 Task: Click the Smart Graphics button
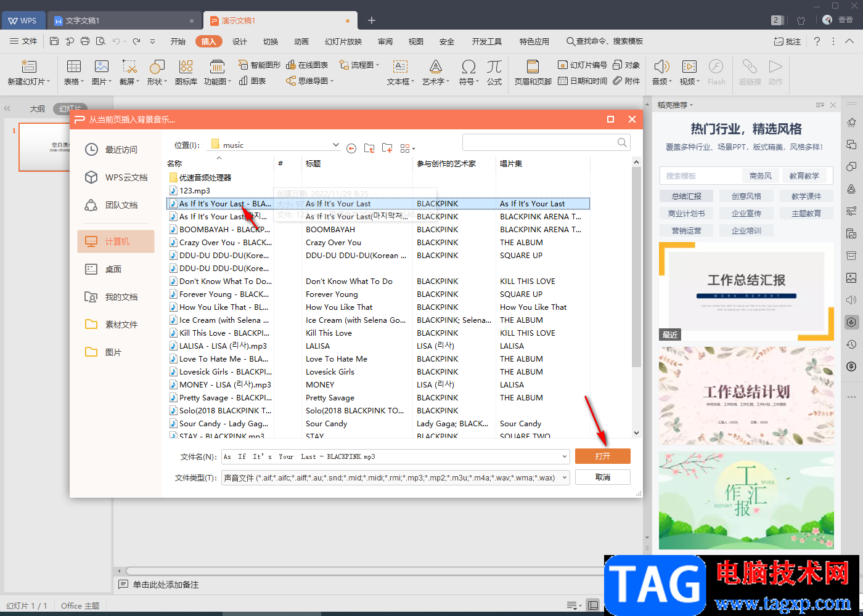pos(258,65)
